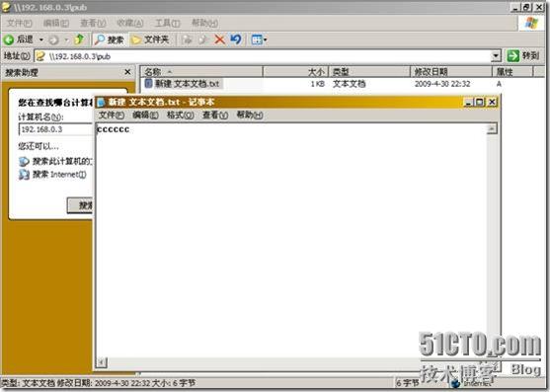Click the status bar text showing 6 字节
Viewport: 550px width, 392px height.
[x=408, y=383]
